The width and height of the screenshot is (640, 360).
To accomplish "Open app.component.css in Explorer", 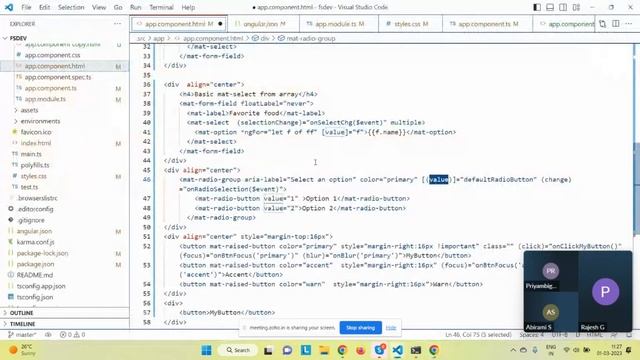I will [52, 55].
